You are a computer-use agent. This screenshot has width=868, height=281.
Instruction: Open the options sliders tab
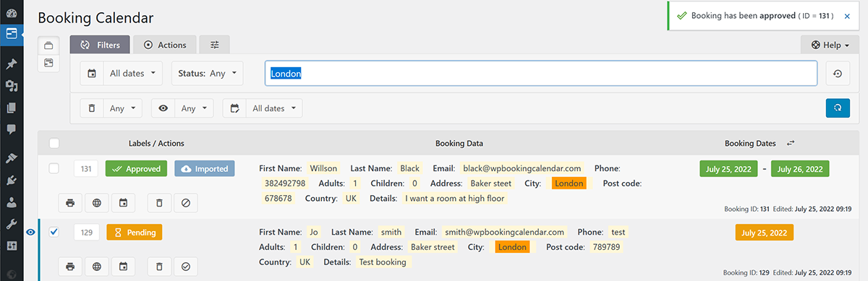215,45
